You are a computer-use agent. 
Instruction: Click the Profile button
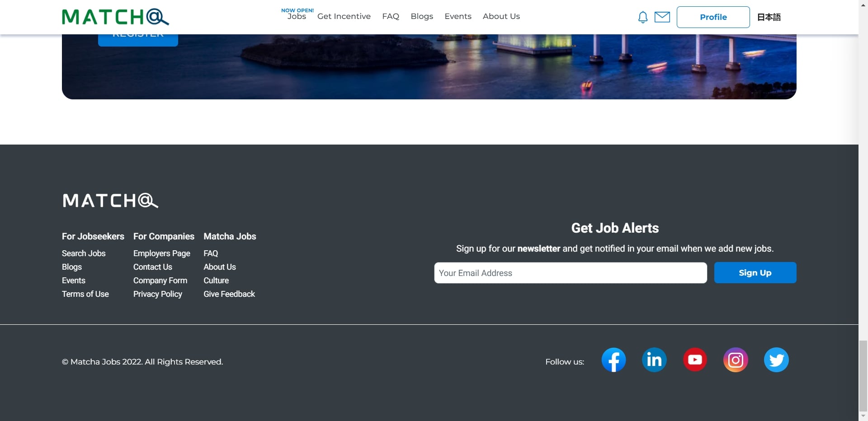pyautogui.click(x=713, y=17)
